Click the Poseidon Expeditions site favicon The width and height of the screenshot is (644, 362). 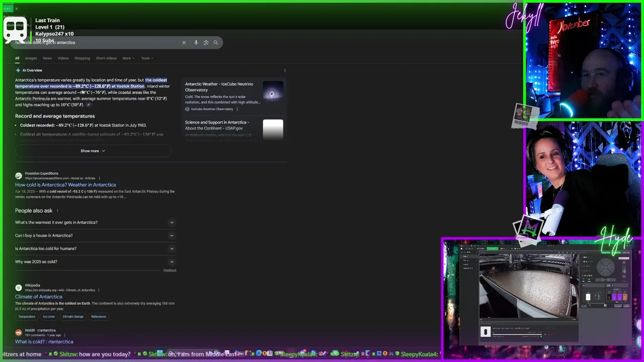click(19, 175)
